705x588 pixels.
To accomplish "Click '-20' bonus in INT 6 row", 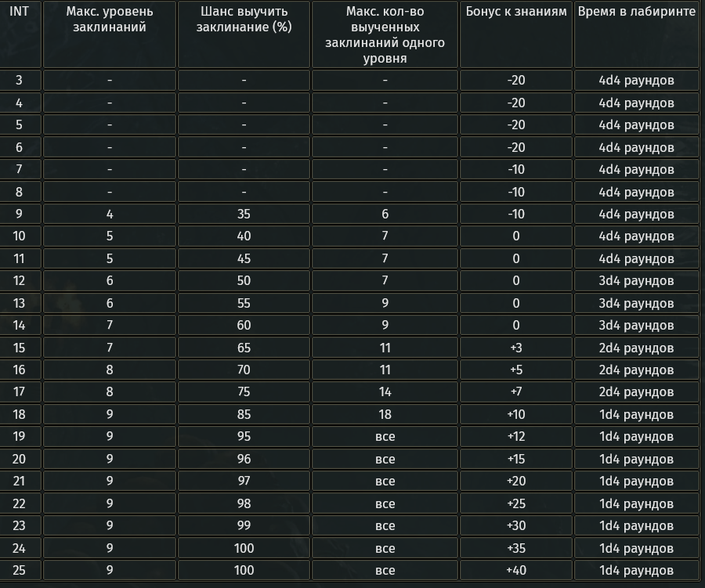I will coord(516,147).
